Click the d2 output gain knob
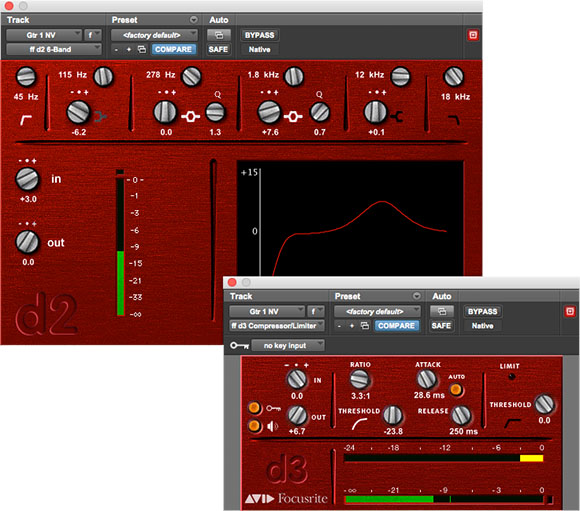Viewport: 580px width, 511px height. 27,242
